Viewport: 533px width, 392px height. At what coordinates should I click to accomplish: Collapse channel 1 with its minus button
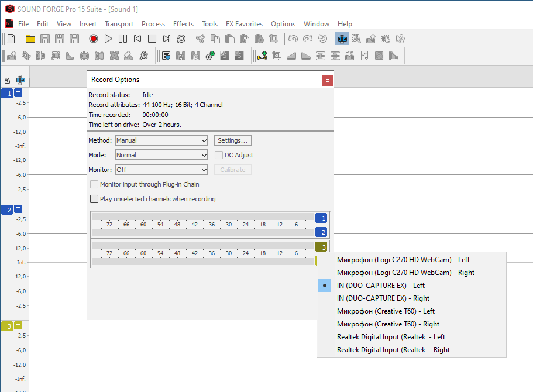(18, 92)
